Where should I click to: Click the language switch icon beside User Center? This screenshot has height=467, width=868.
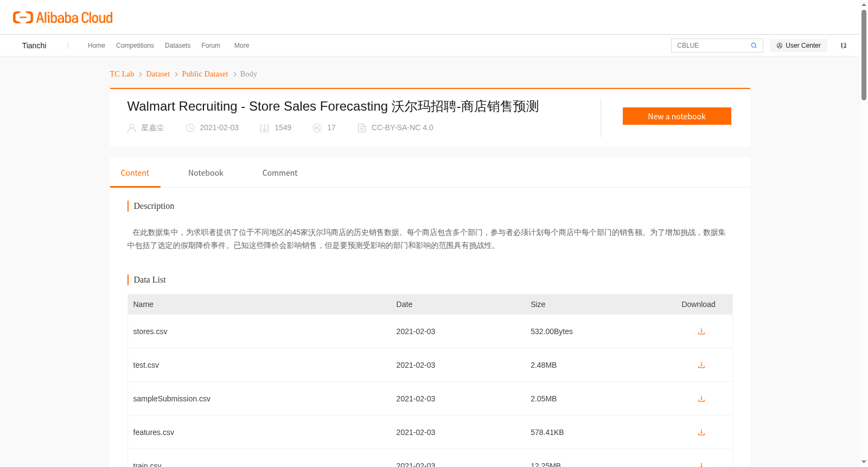click(x=844, y=46)
